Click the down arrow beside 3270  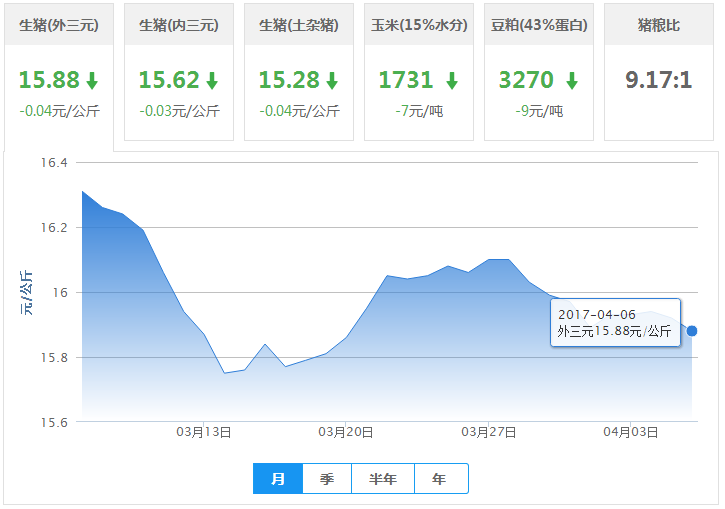(572, 81)
